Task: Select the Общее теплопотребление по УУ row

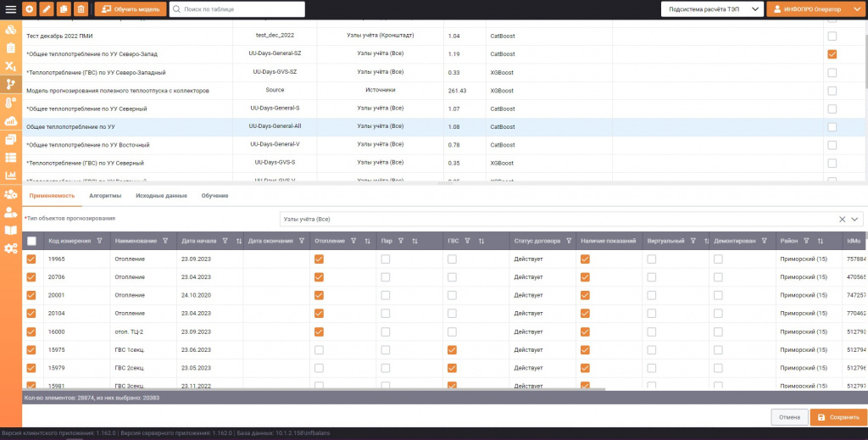Action: [444, 126]
